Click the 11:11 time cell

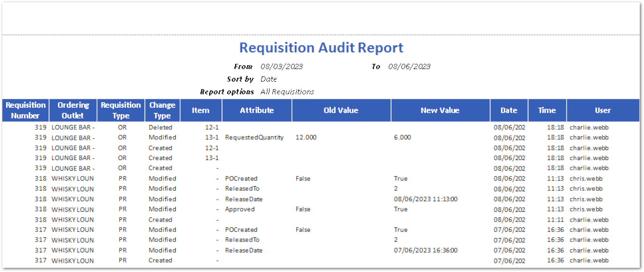click(556, 220)
